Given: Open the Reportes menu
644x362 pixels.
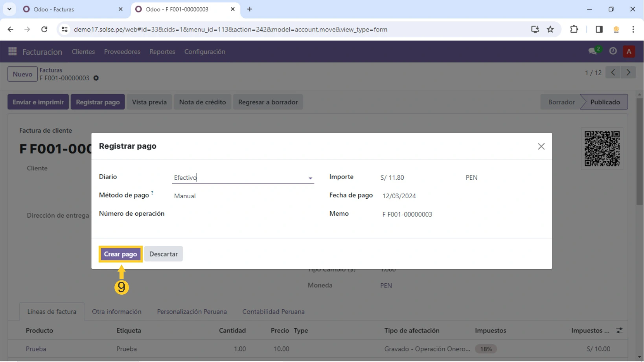Looking at the screenshot, I should tap(162, 52).
